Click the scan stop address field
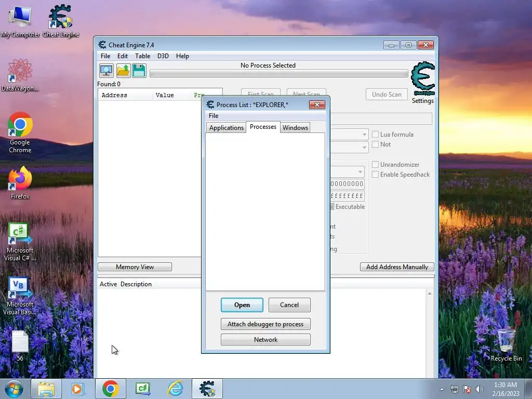Image resolution: width=532 pixels, height=399 pixels. 348,196
